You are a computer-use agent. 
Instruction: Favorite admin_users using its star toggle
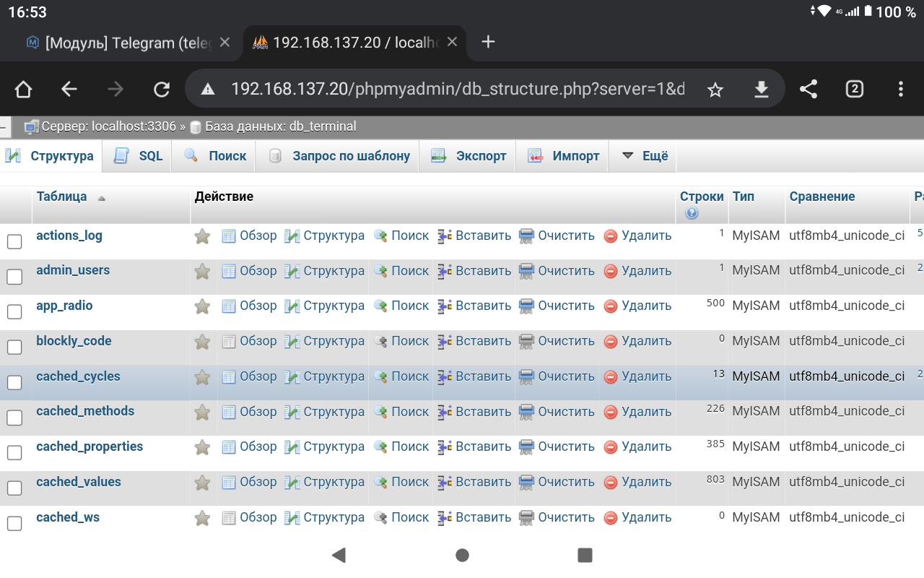click(x=201, y=270)
